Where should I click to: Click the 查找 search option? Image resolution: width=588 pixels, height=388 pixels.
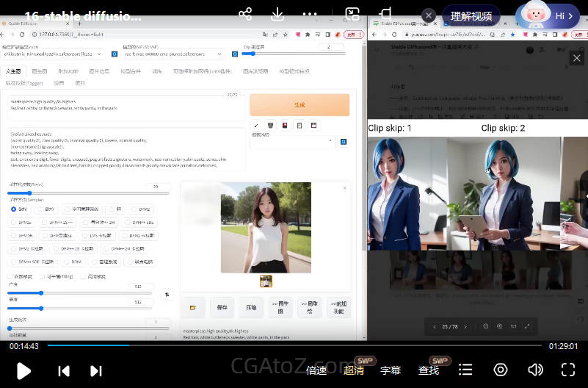(429, 370)
